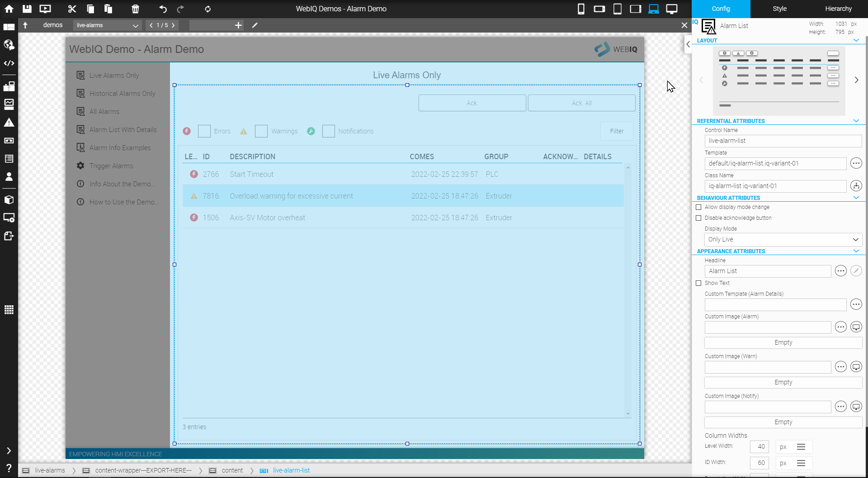The image size is (868, 478).
Task: Click the pencil edit icon next to headline
Action: click(856, 271)
